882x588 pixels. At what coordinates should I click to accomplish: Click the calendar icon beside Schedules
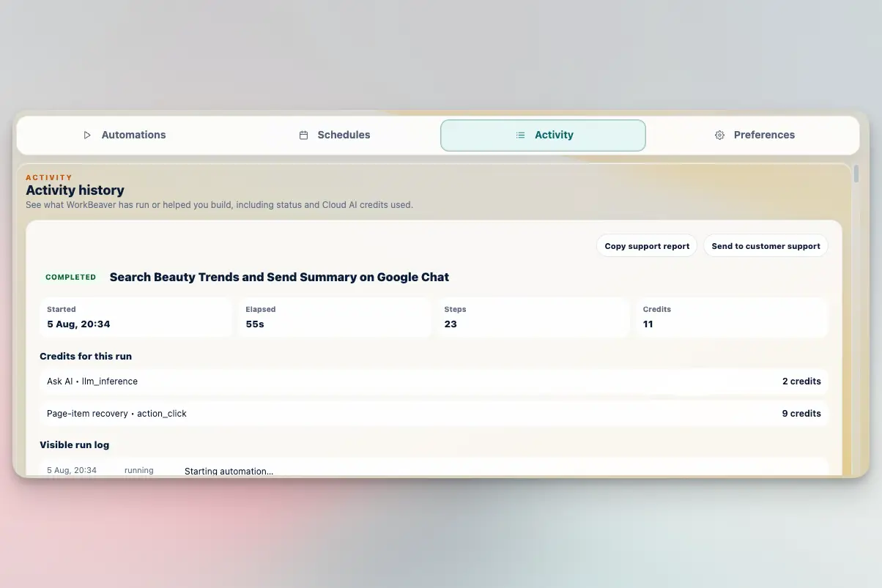303,135
